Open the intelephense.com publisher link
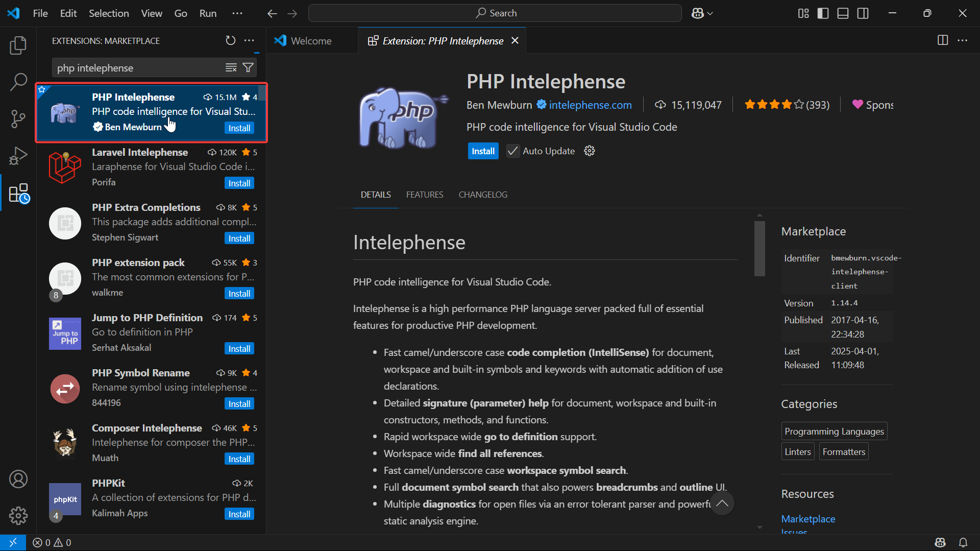This screenshot has width=980, height=551. 590,105
